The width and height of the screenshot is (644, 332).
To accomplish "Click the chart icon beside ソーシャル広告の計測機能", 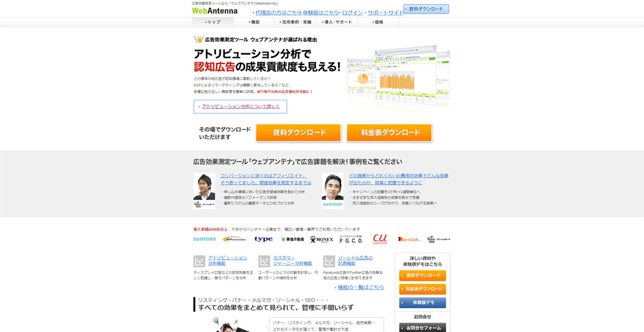I will (329, 261).
